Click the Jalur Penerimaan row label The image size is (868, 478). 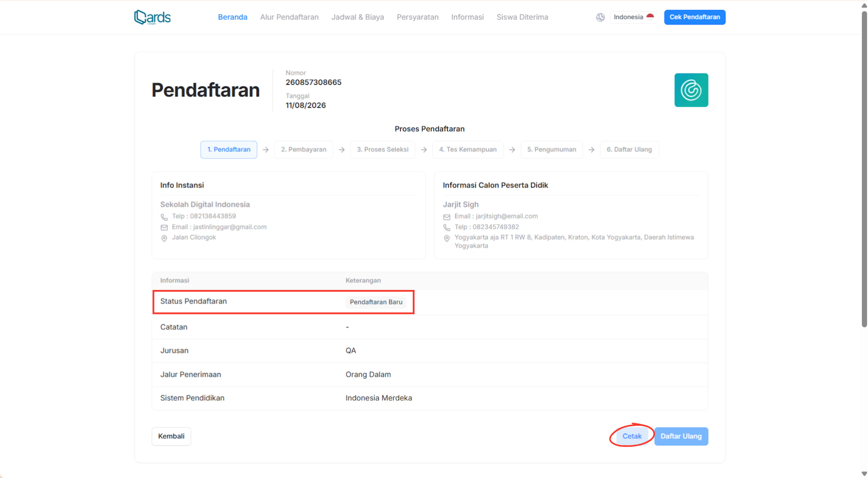[x=190, y=374]
